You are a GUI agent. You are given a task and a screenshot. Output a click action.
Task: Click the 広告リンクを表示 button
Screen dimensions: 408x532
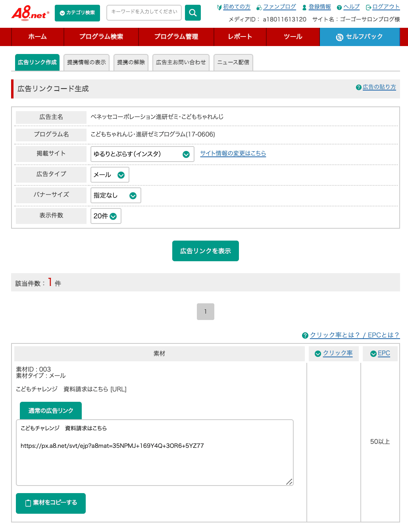pos(206,251)
